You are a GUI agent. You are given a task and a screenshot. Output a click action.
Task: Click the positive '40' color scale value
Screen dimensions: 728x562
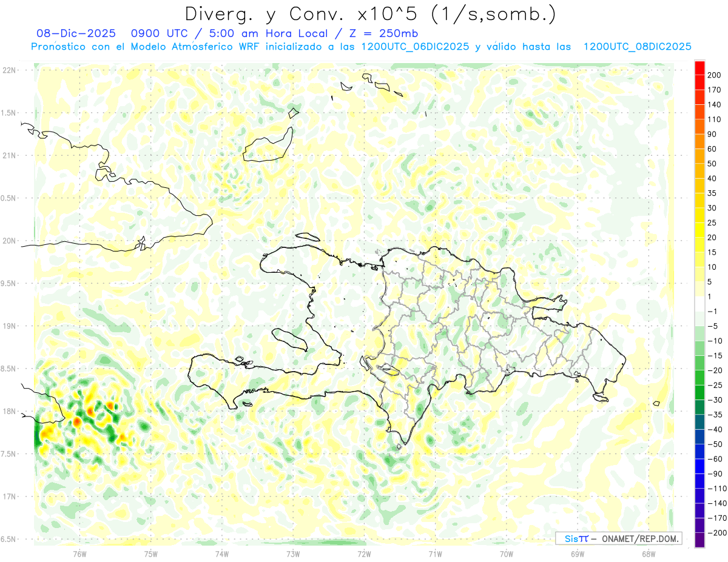point(713,178)
